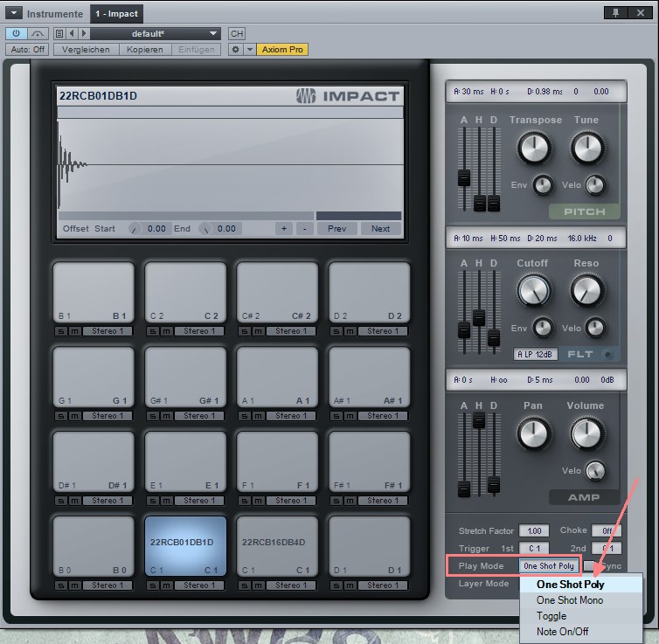Click the Vergleichen button

coord(86,50)
